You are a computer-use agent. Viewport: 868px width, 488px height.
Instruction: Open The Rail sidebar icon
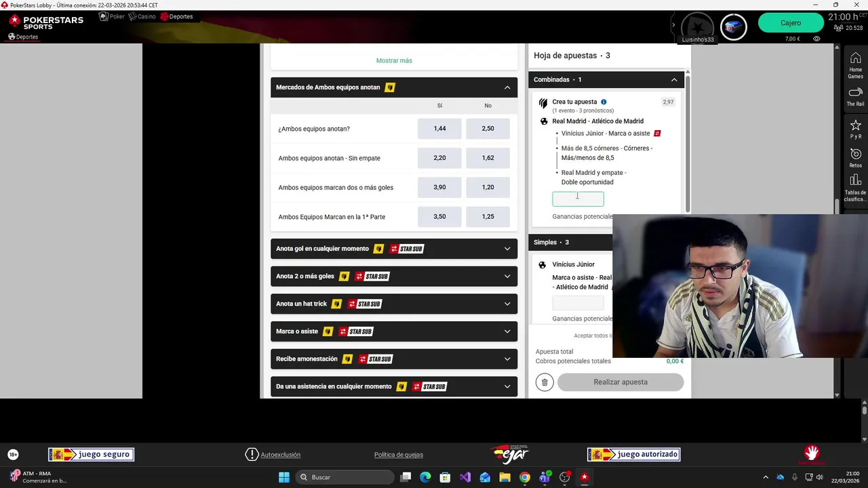pos(855,96)
